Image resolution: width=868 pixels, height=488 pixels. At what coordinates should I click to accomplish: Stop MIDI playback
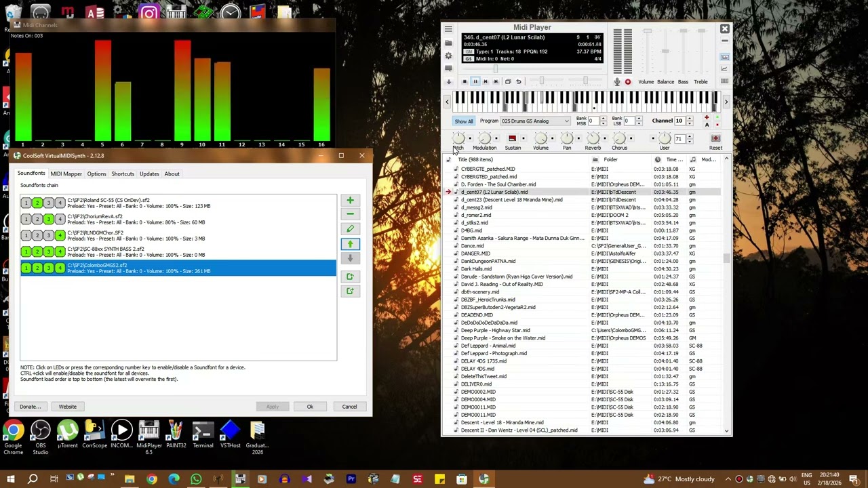[x=465, y=81]
